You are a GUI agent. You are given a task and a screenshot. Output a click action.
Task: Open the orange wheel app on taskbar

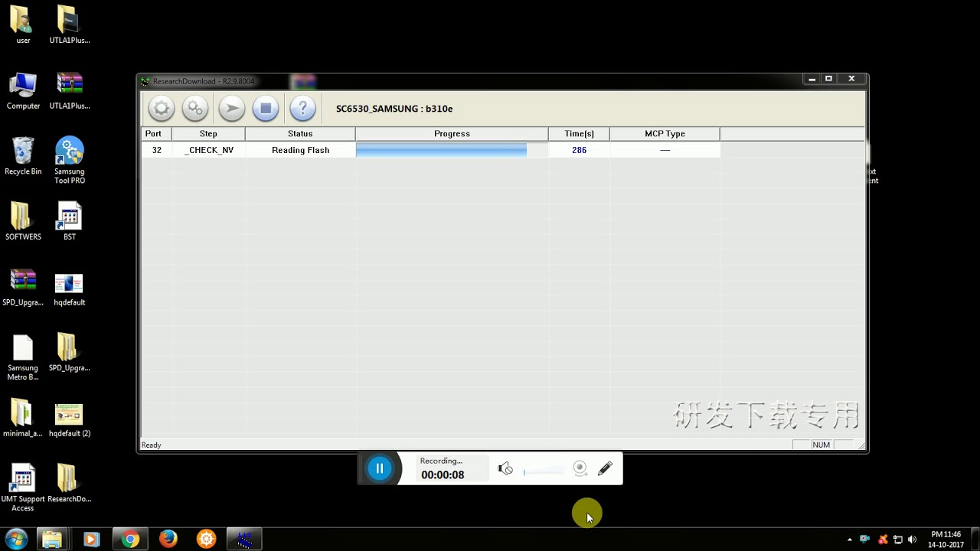pos(207,539)
